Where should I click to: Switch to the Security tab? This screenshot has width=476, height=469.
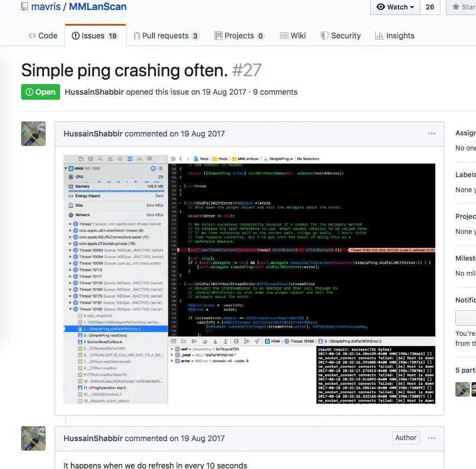click(341, 36)
